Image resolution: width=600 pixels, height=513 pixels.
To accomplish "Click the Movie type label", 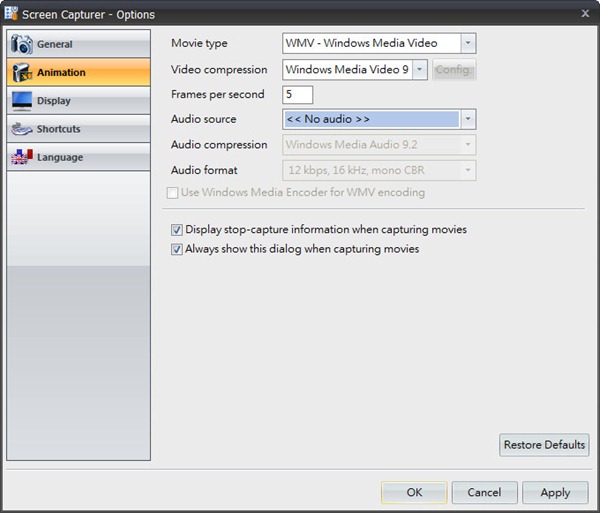I will 199,43.
